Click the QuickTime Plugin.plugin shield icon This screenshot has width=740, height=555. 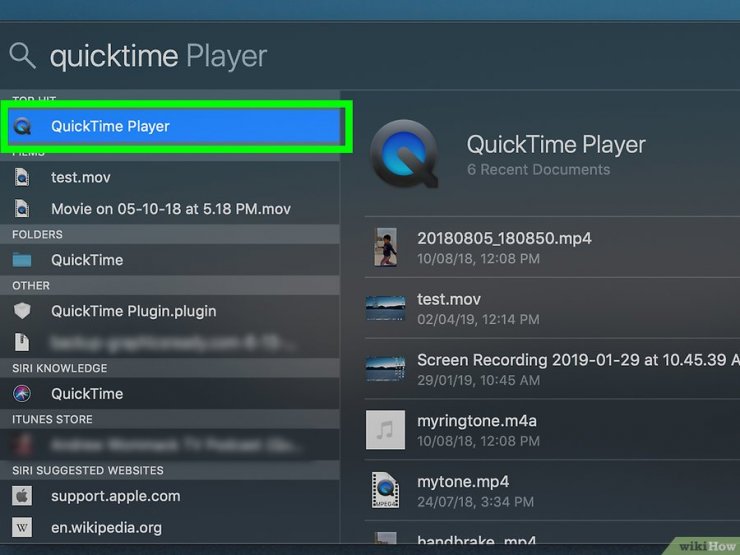[x=22, y=311]
